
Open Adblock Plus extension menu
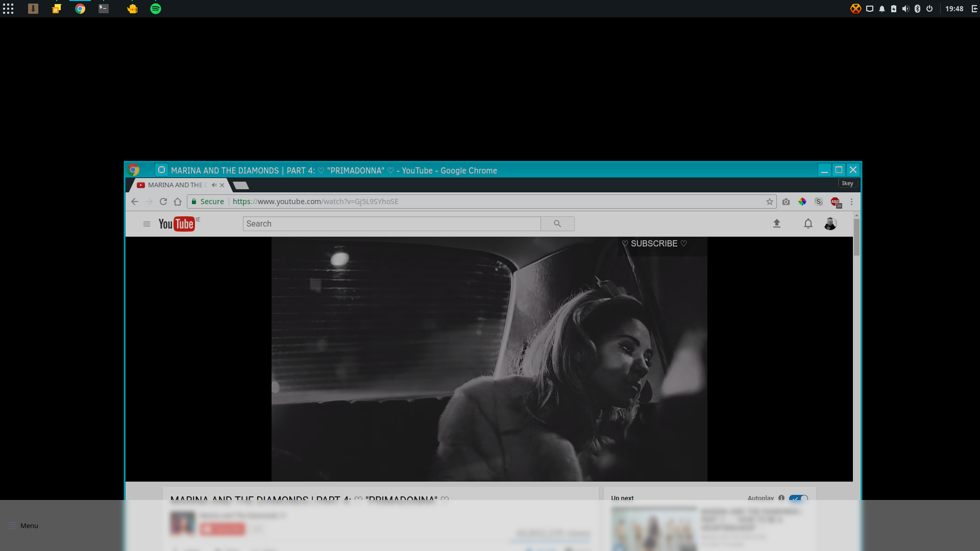coord(836,202)
